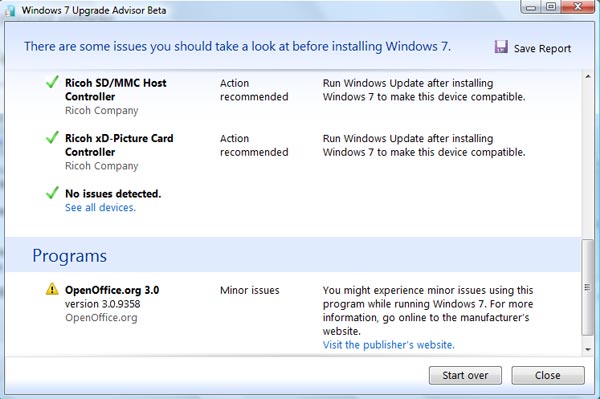Click the Windows 7 Upgrade Advisor Beta title text
The image size is (600, 399).
pos(94,10)
